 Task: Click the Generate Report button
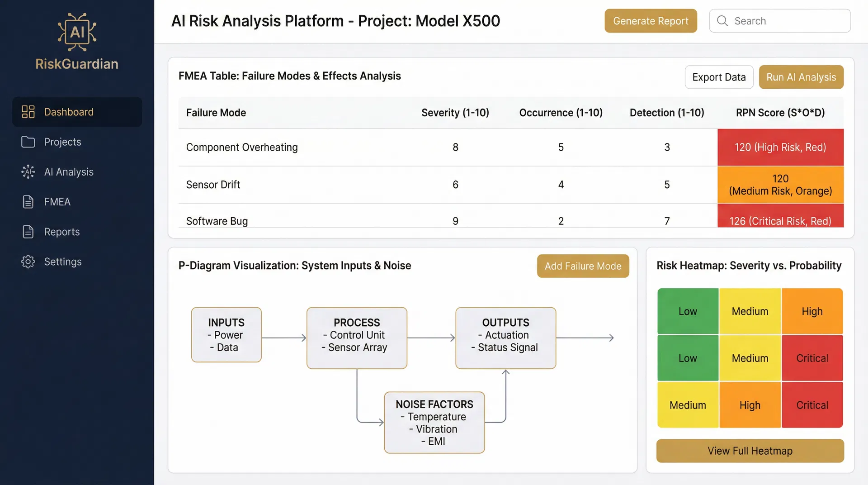click(651, 21)
